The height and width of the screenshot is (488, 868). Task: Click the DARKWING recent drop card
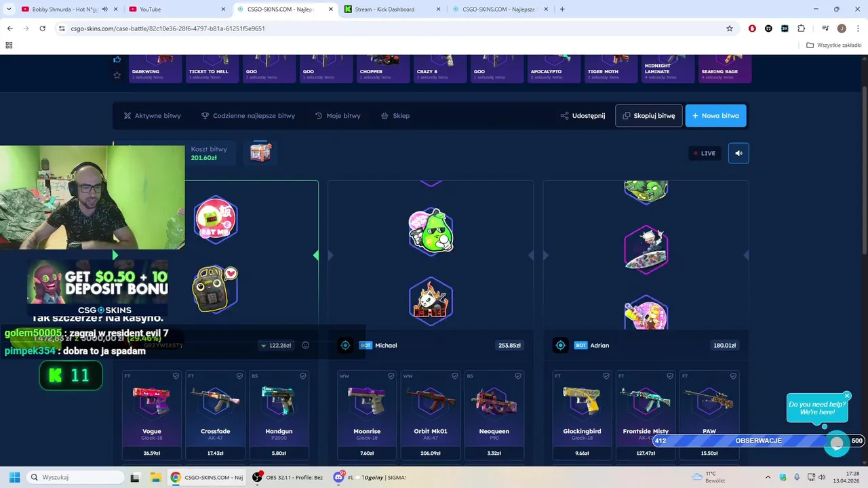[155, 68]
